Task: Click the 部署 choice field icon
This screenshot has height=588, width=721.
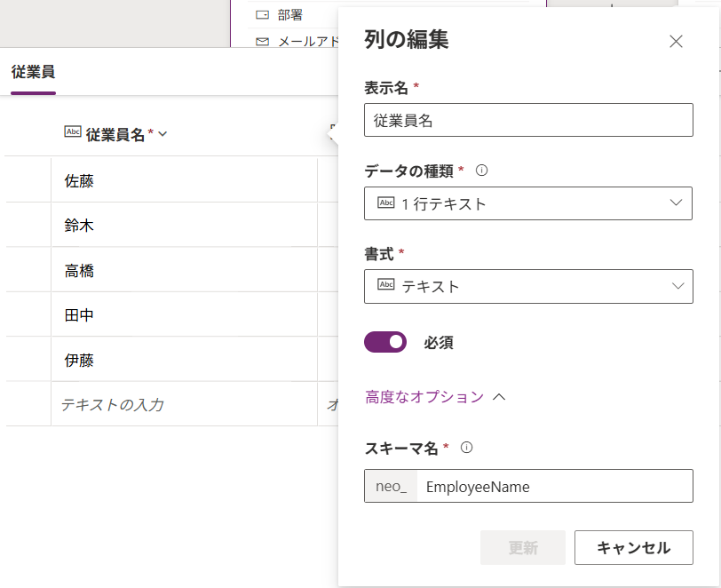Action: click(x=262, y=14)
